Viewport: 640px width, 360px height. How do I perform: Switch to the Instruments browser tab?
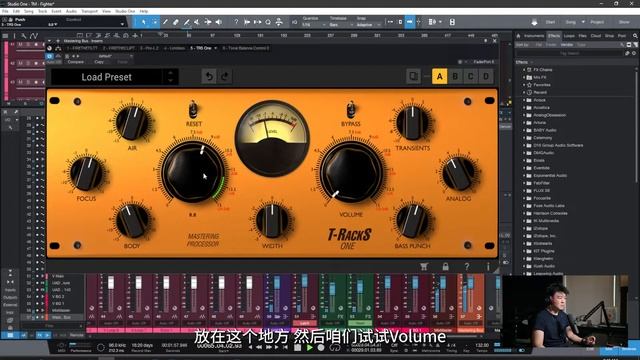tap(534, 36)
